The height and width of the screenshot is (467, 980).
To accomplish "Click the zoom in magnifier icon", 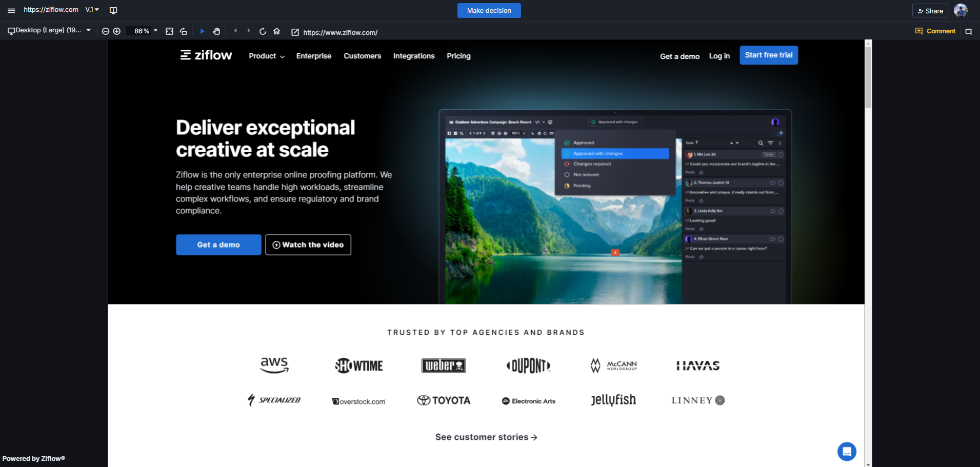I will [x=117, y=31].
